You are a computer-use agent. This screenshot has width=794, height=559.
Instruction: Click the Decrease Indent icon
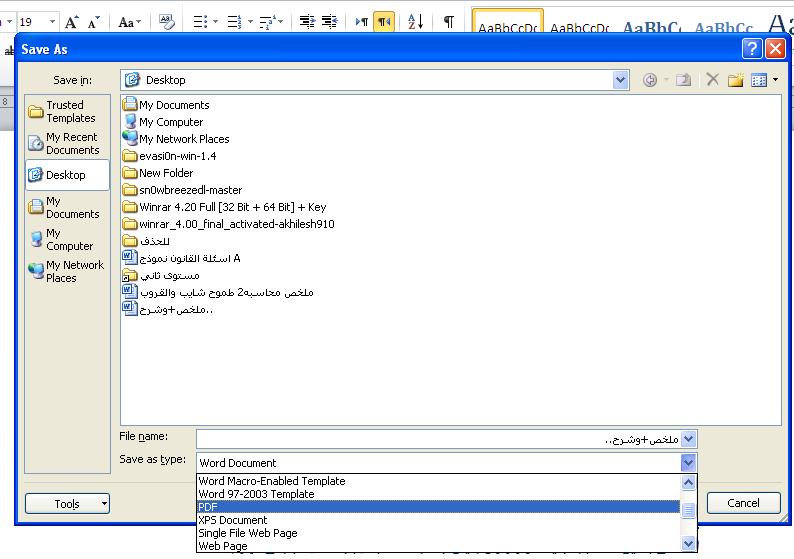point(307,22)
